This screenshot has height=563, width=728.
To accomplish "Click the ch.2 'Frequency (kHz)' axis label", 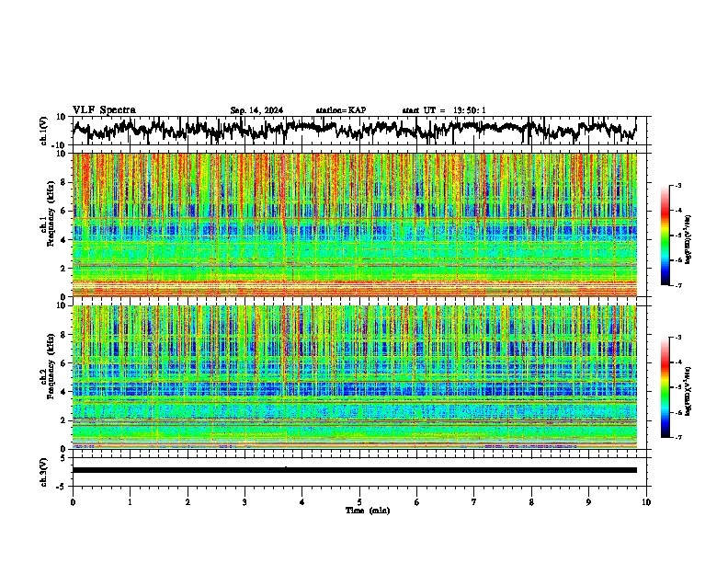I will (51, 366).
